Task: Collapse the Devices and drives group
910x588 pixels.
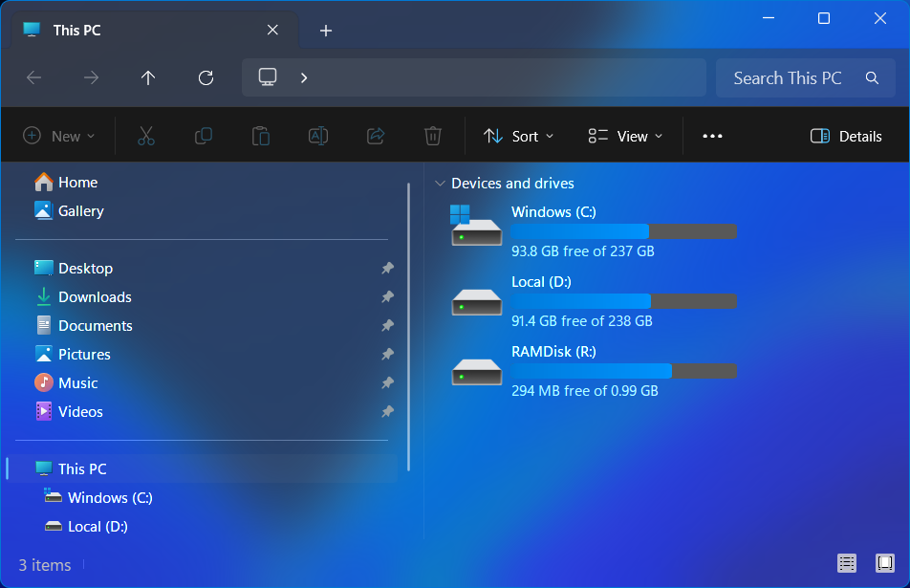Action: [440, 184]
